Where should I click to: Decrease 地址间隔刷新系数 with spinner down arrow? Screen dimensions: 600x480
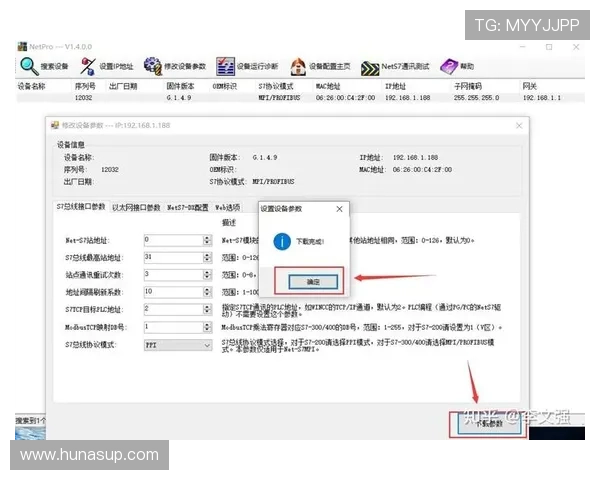(207, 294)
